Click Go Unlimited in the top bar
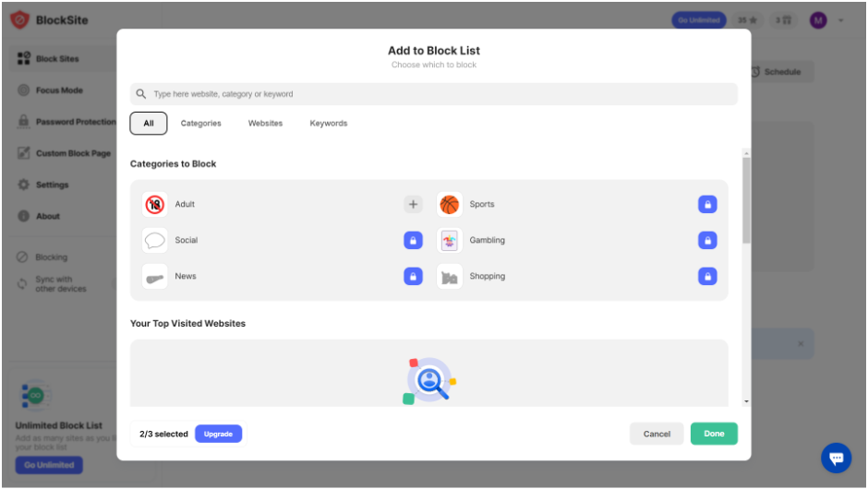 tap(699, 20)
